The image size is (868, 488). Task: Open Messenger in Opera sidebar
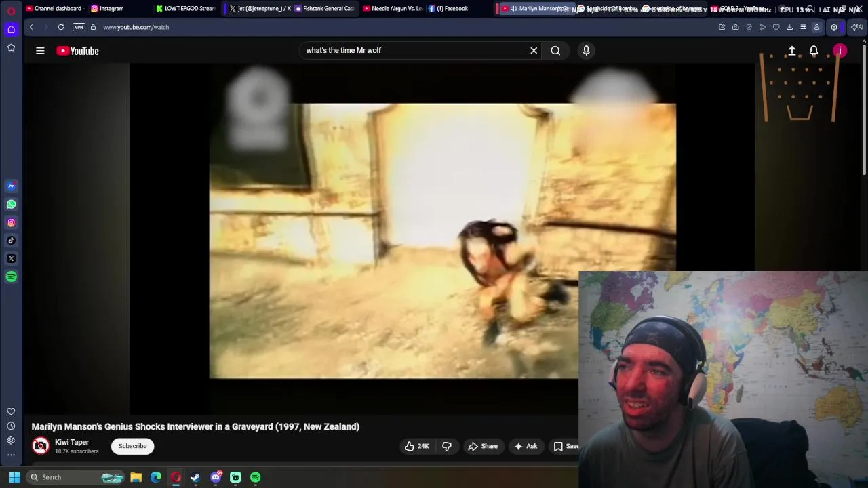(x=11, y=186)
